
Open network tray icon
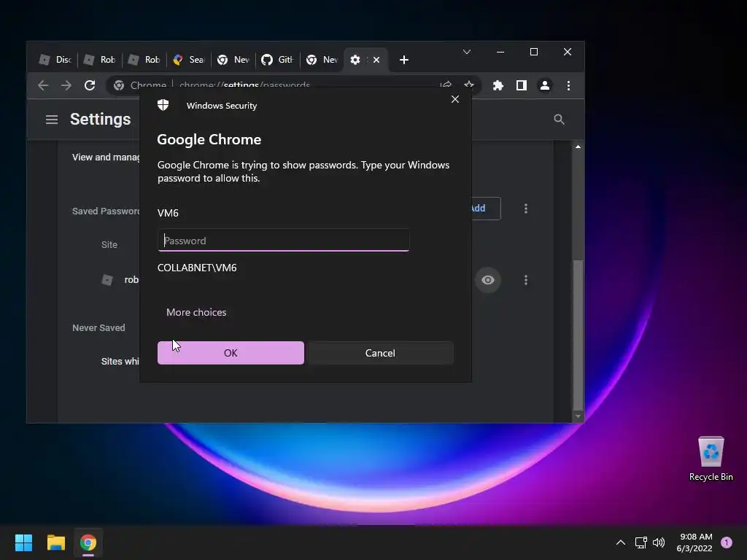click(x=640, y=542)
